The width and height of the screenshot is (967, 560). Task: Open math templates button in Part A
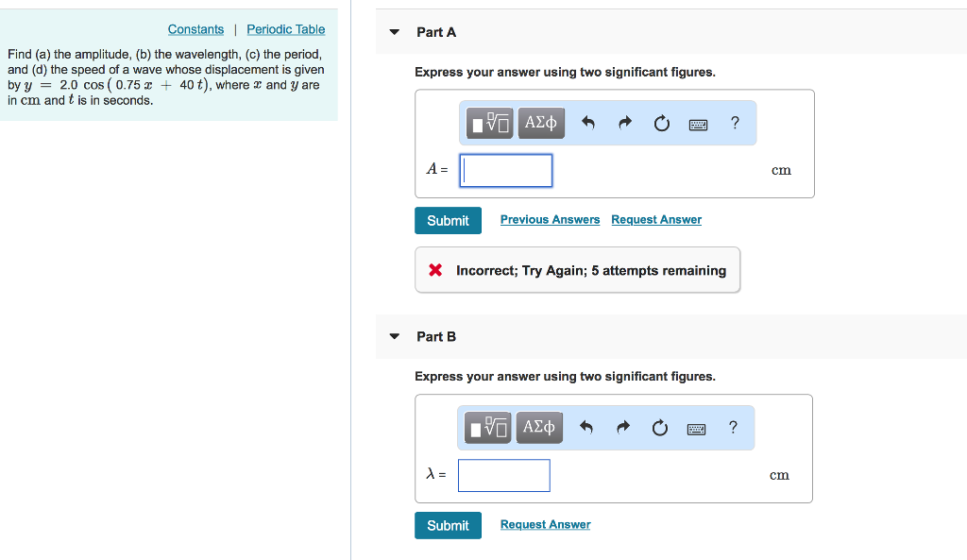click(490, 123)
